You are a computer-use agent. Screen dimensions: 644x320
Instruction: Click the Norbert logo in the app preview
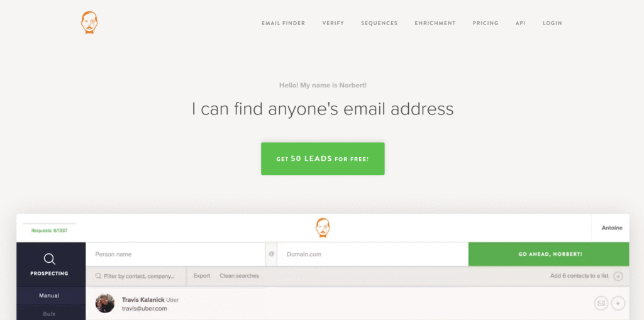coord(323,228)
